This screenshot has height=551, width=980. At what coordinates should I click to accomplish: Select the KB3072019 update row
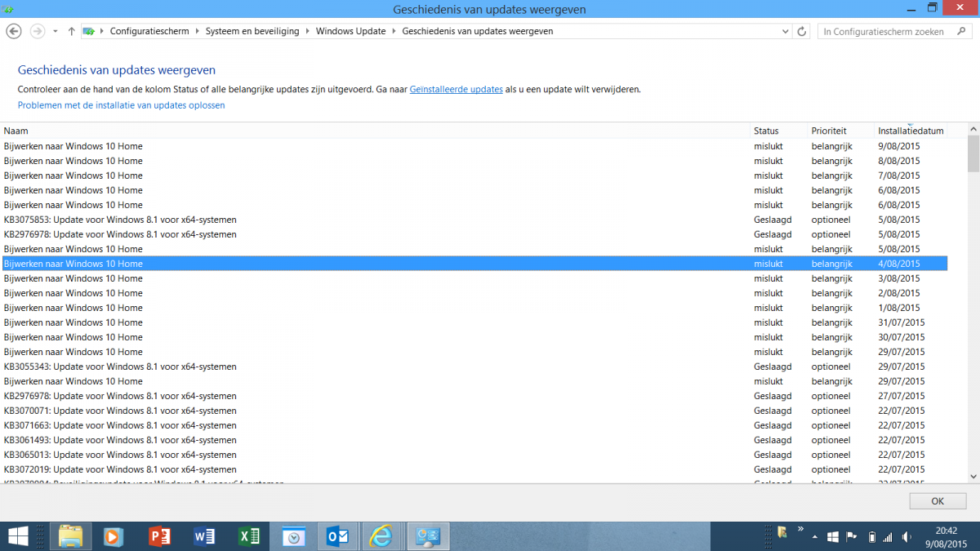(474, 469)
